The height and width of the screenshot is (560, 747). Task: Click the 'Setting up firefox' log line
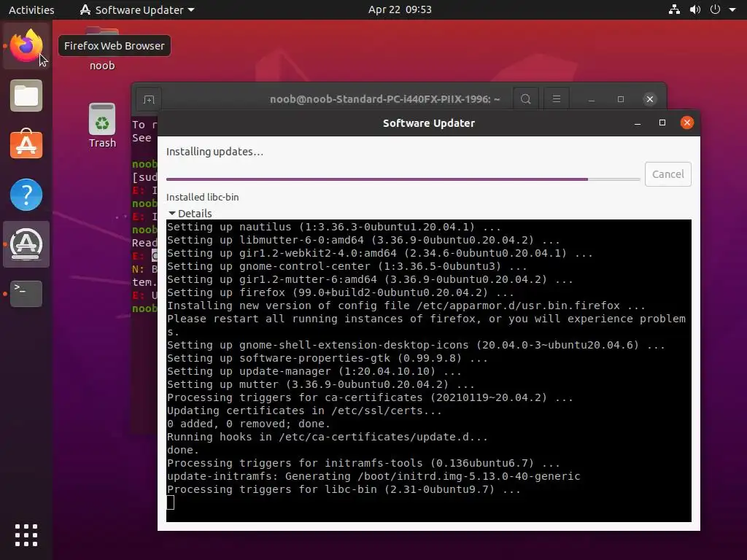tap(341, 292)
